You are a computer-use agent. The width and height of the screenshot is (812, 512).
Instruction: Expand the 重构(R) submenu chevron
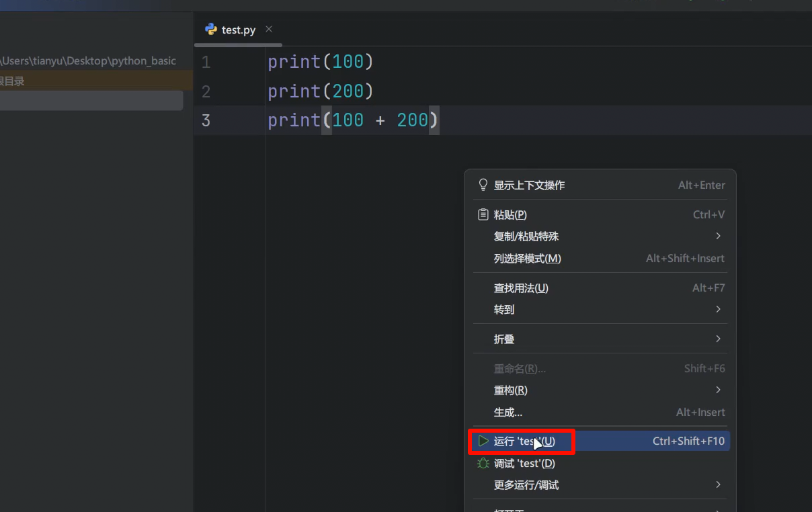(x=719, y=390)
